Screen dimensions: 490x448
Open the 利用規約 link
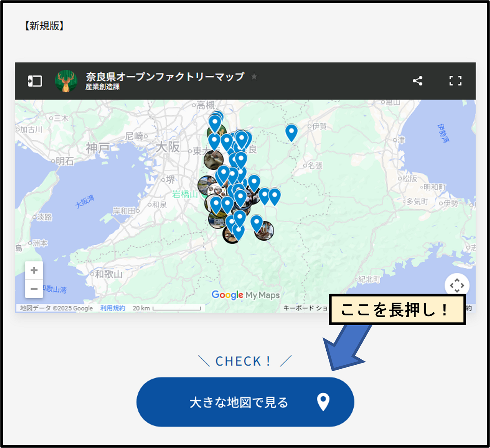click(112, 308)
